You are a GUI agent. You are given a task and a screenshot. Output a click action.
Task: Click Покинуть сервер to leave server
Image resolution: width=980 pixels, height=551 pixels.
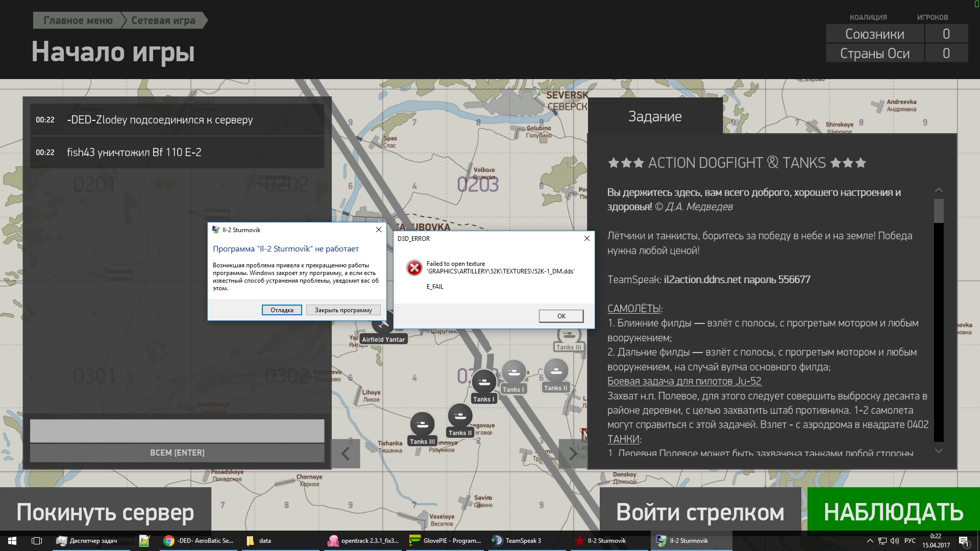tap(105, 512)
